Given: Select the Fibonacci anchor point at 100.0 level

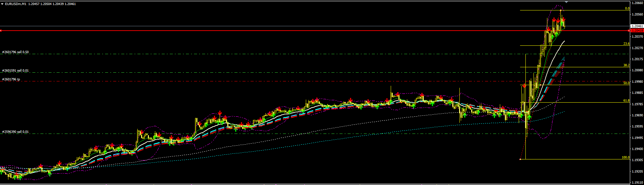Looking at the screenshot, I should 520,159.
